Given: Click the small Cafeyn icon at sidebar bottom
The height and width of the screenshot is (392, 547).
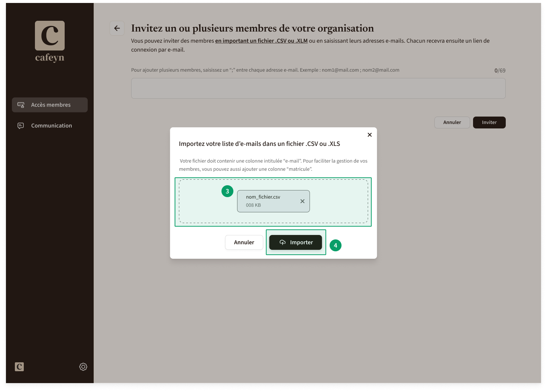Looking at the screenshot, I should (19, 367).
